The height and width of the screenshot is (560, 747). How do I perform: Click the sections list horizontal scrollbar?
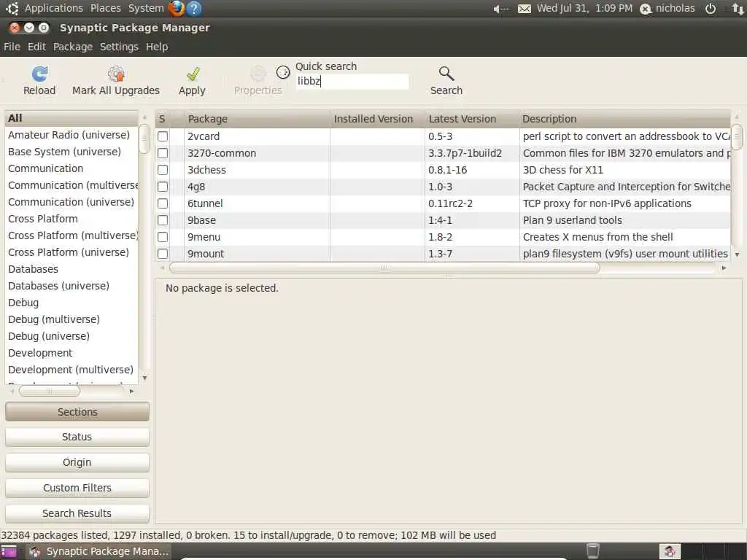pos(49,391)
